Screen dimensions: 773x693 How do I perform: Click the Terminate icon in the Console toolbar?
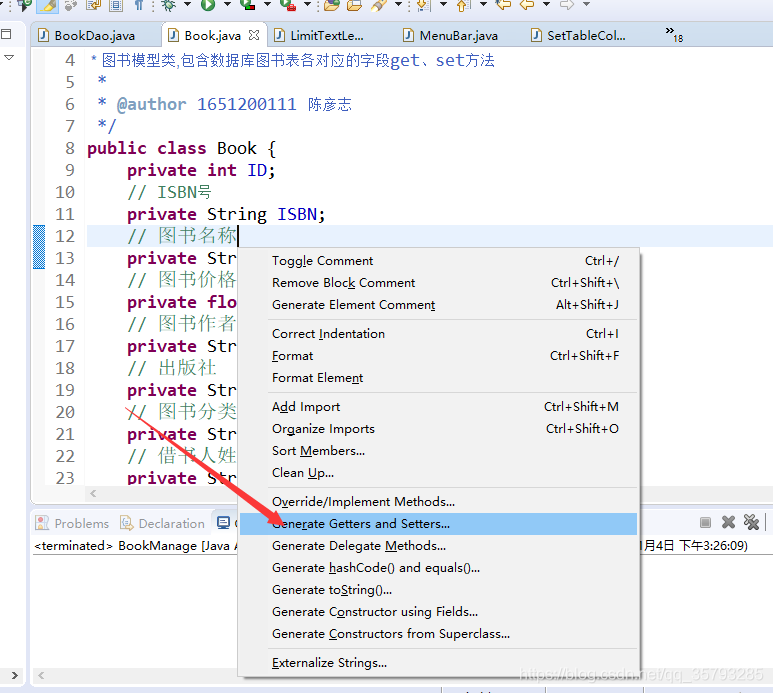pos(705,522)
